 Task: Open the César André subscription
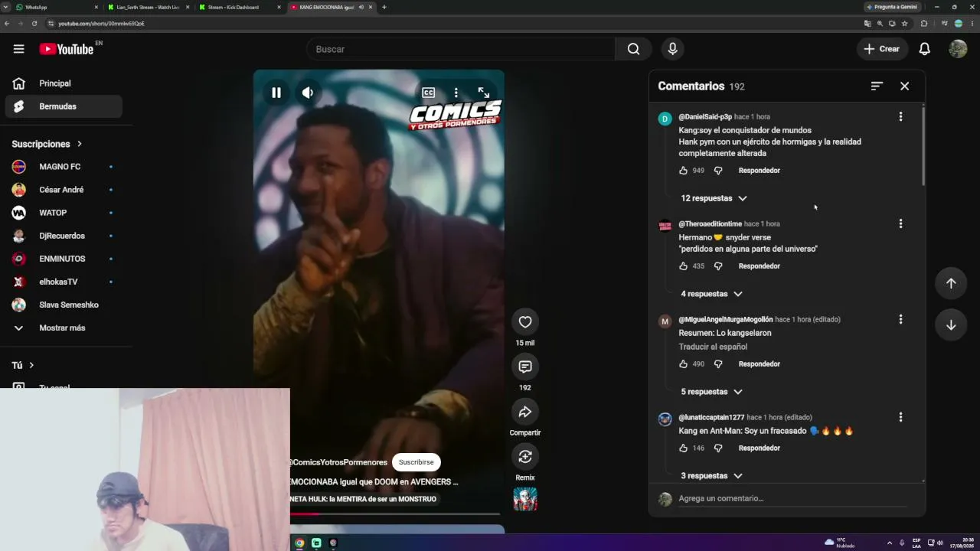click(x=64, y=190)
